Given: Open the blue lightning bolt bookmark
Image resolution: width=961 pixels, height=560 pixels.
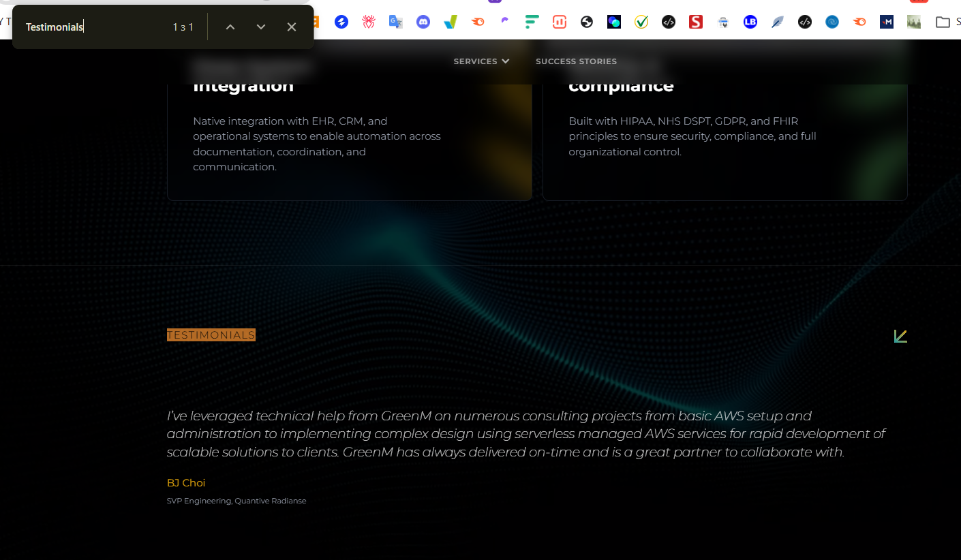Looking at the screenshot, I should tap(341, 22).
